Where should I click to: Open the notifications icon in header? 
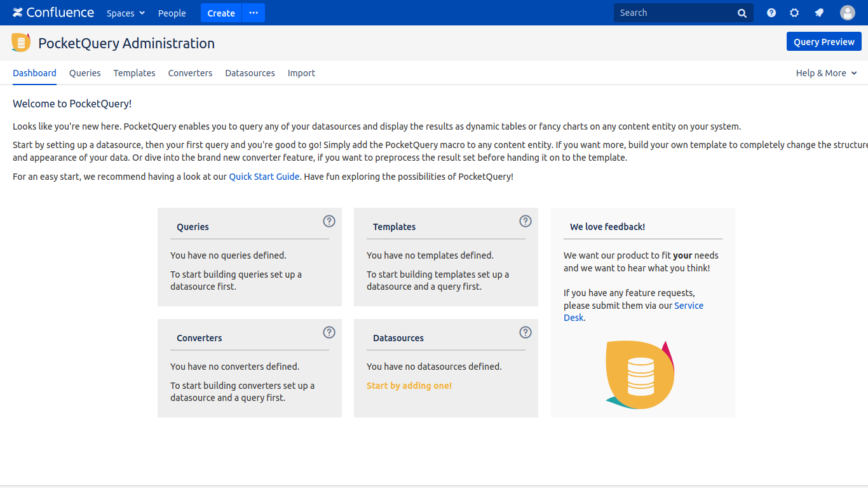[820, 13]
